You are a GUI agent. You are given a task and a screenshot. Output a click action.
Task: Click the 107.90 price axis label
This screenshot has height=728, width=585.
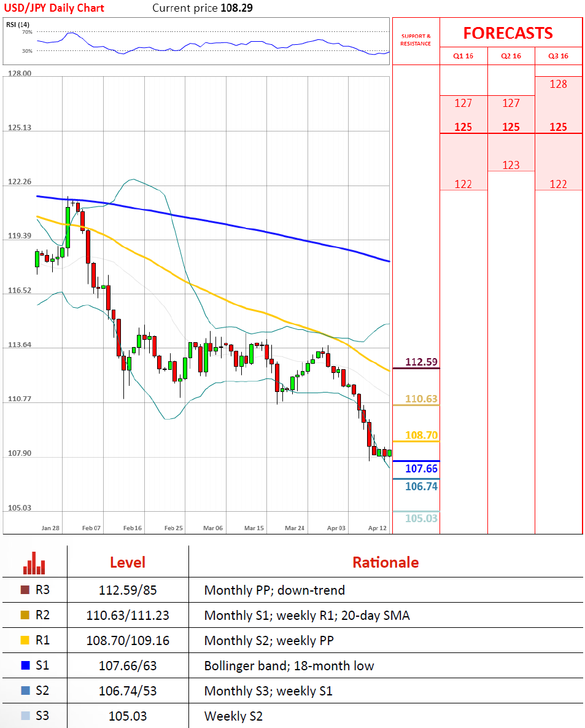(20, 453)
